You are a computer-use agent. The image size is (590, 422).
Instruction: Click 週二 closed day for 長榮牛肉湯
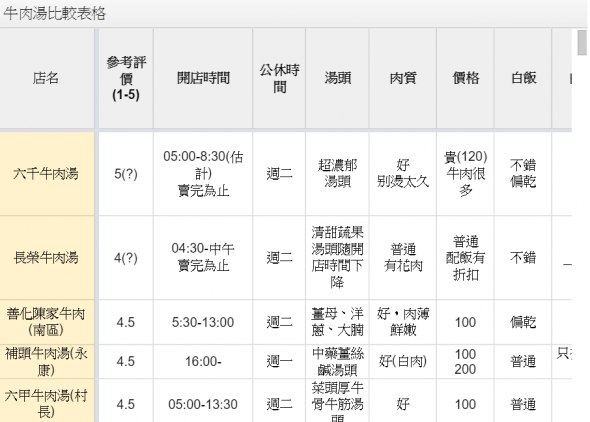[279, 258]
